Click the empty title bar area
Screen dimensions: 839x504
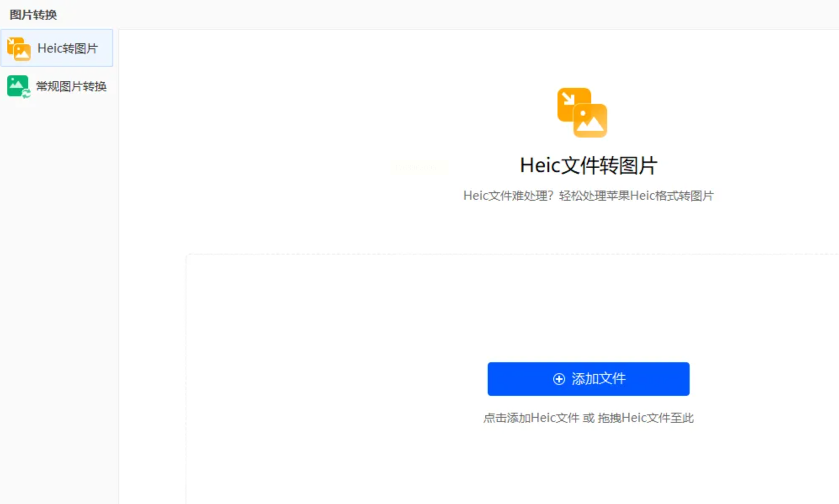click(421, 15)
